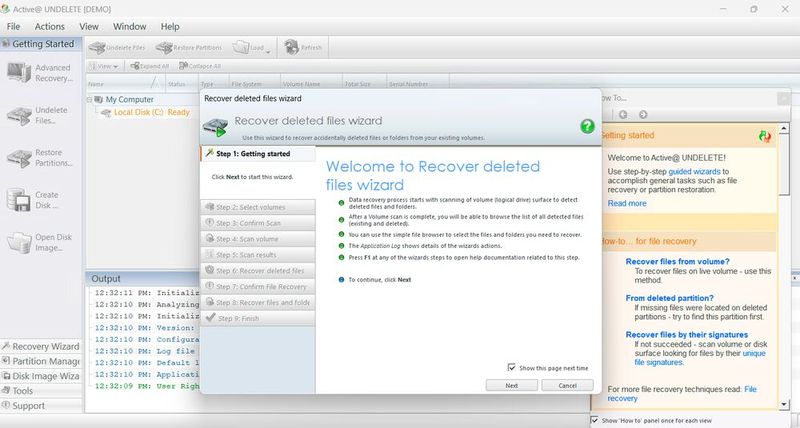
Task: Open the File menu
Action: [13, 27]
